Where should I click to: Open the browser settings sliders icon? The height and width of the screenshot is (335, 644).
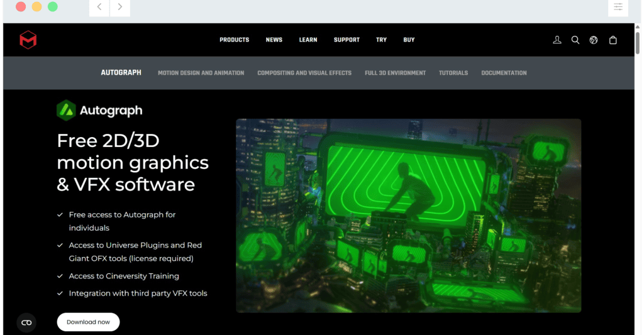[x=618, y=7]
